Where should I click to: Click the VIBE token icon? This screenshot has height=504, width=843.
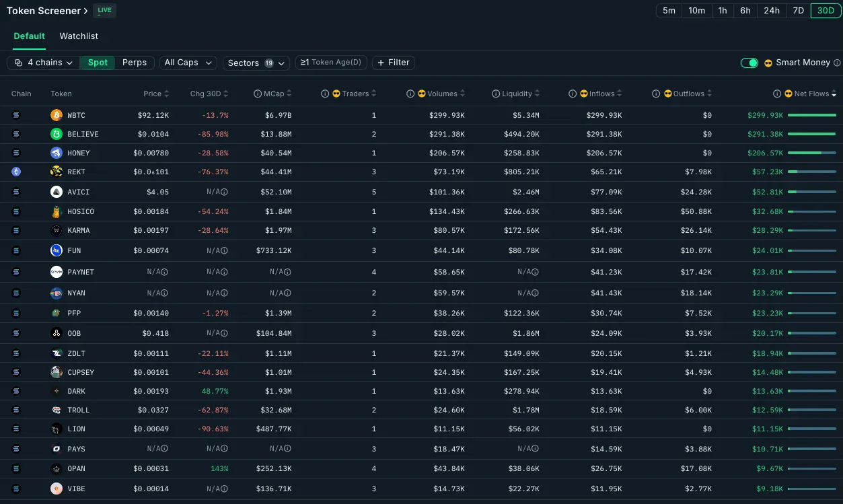click(x=57, y=489)
